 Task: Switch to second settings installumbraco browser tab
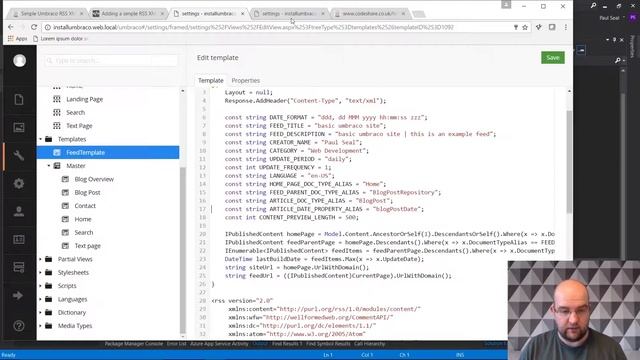point(289,13)
